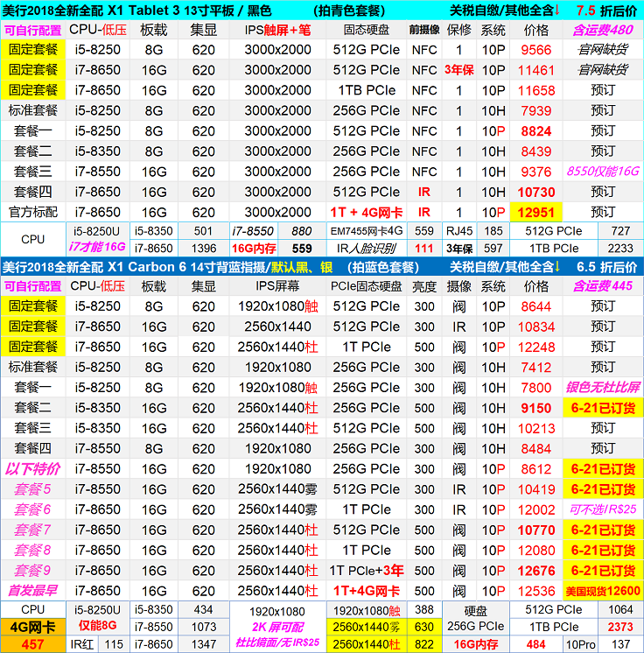Click the yellow-highlighted value 822

pyautogui.click(x=423, y=644)
